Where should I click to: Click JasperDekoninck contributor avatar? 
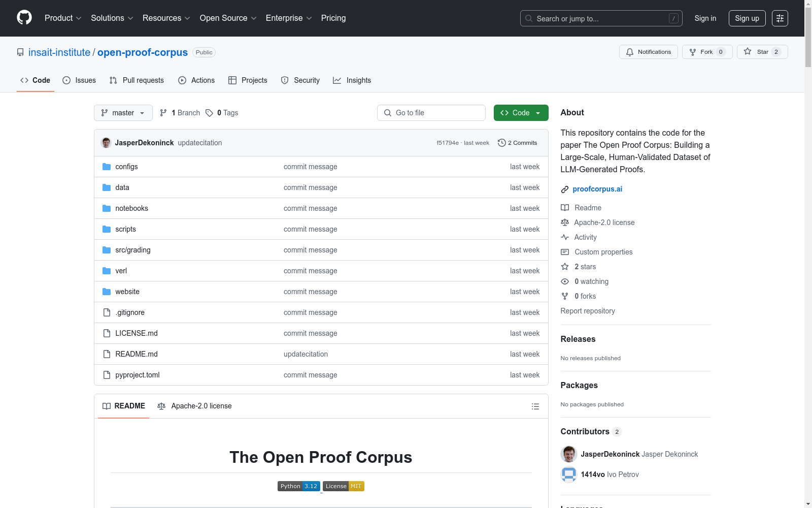tap(569, 454)
